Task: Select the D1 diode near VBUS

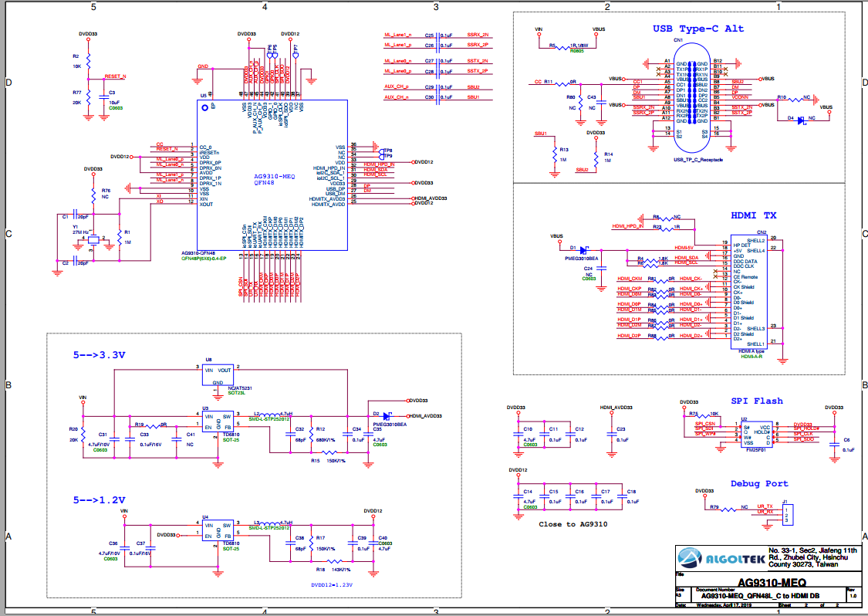Action: (x=583, y=250)
